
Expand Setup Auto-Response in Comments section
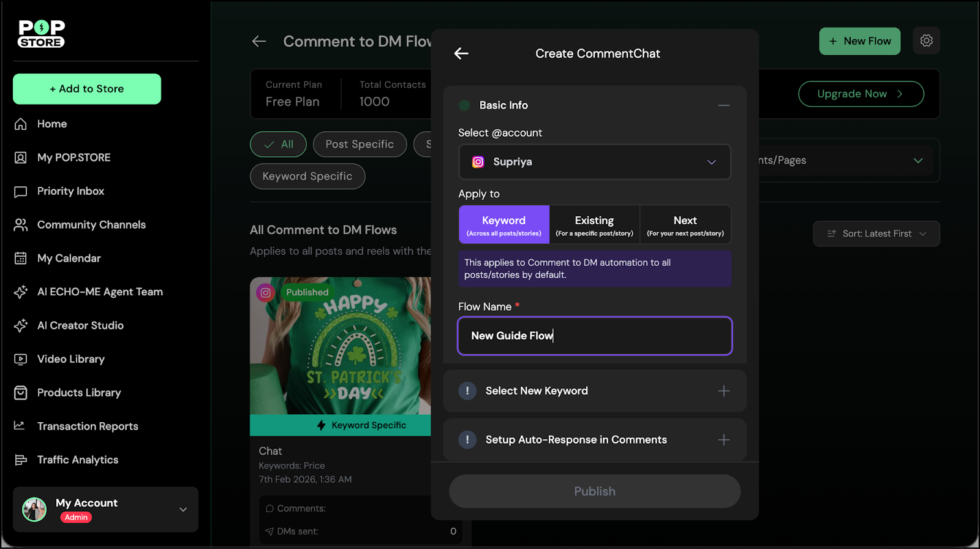[x=723, y=440]
